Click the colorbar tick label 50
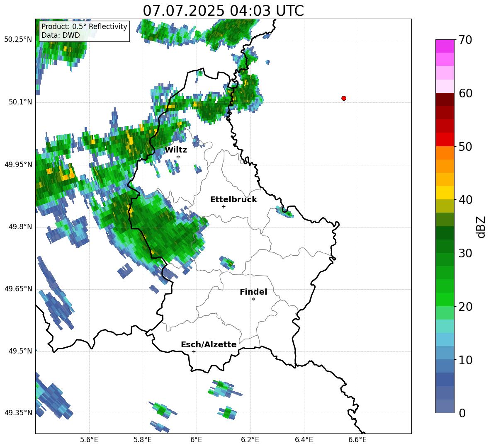This screenshot has width=491, height=448. point(465,146)
